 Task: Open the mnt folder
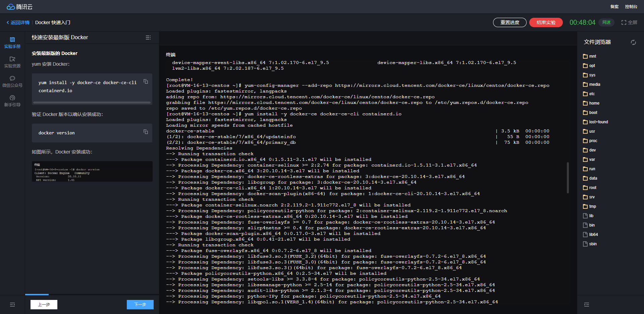click(590, 56)
